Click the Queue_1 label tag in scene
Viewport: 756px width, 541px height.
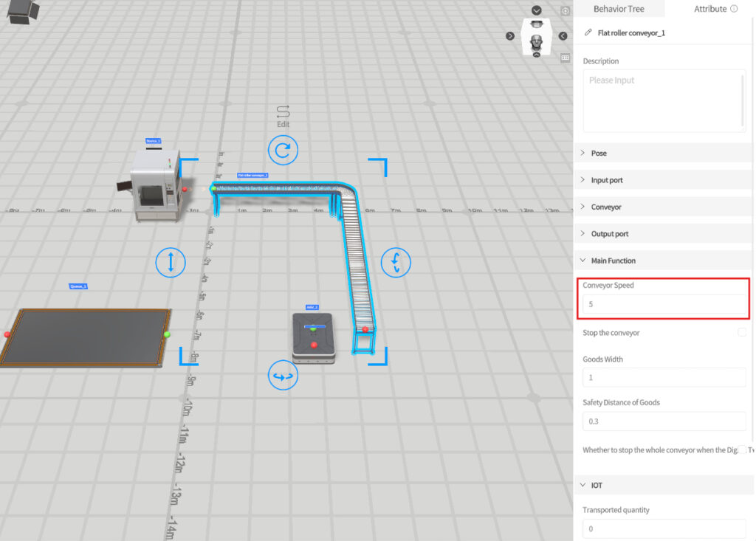[x=78, y=286]
